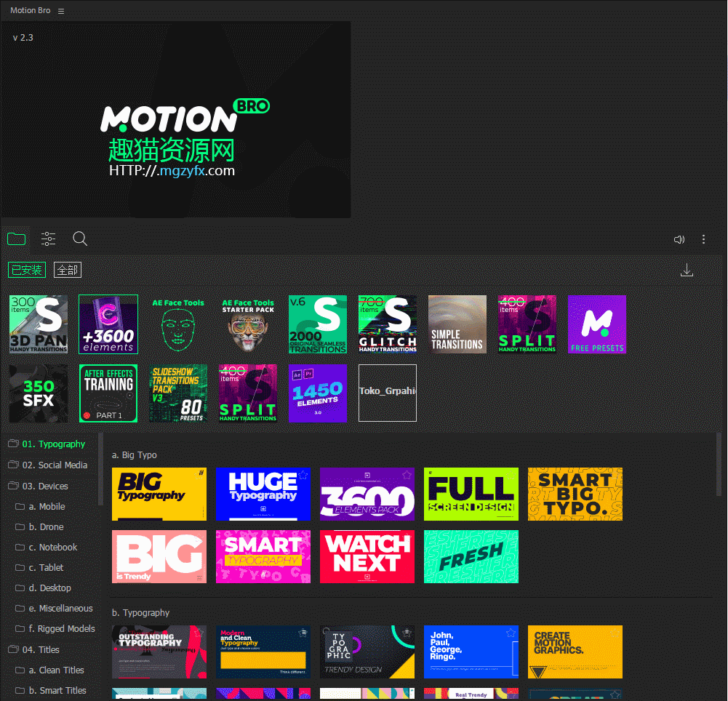728x701 pixels.
Task: Select Slideshow Transitions Pack V3
Action: click(x=178, y=393)
